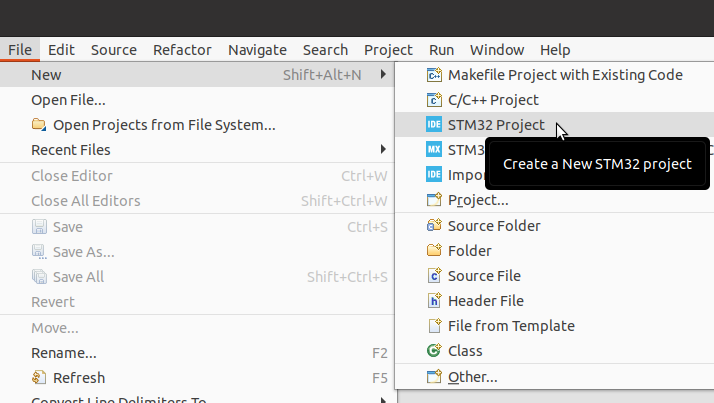714x403 pixels.
Task: Select the New entry in the File menu
Action: pyautogui.click(x=197, y=75)
